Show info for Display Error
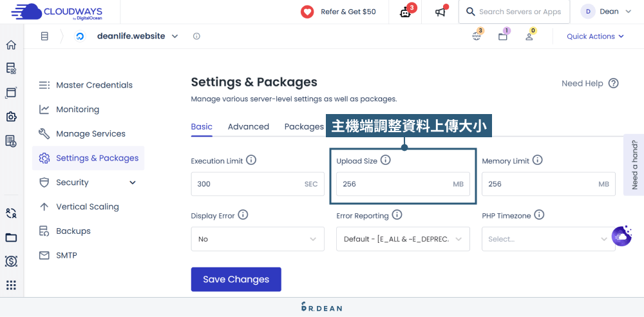Screen dimensions: 644x317 pyautogui.click(x=243, y=215)
